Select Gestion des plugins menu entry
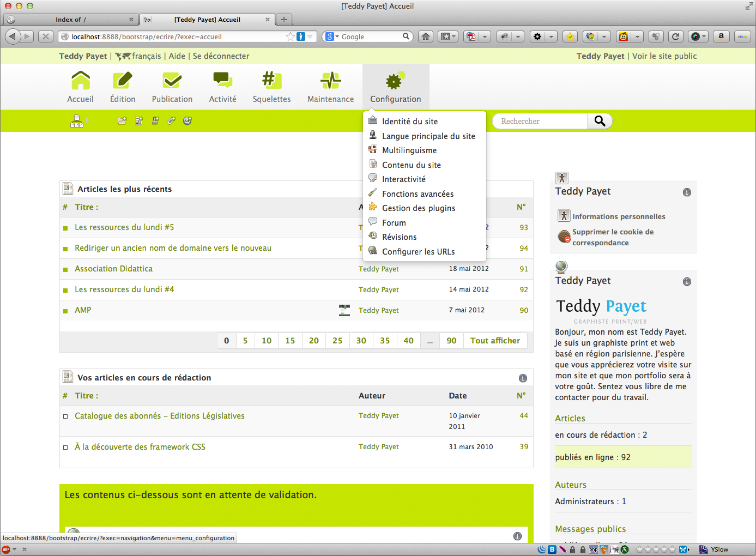 pyautogui.click(x=418, y=208)
